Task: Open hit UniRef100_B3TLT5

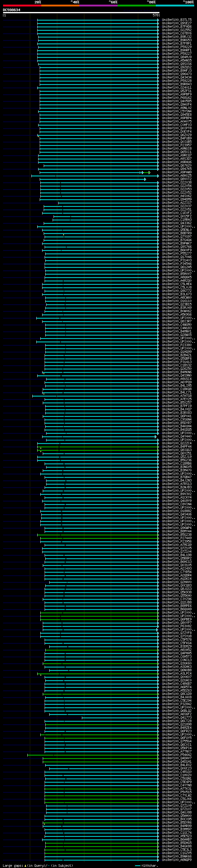Action: pos(176,20)
